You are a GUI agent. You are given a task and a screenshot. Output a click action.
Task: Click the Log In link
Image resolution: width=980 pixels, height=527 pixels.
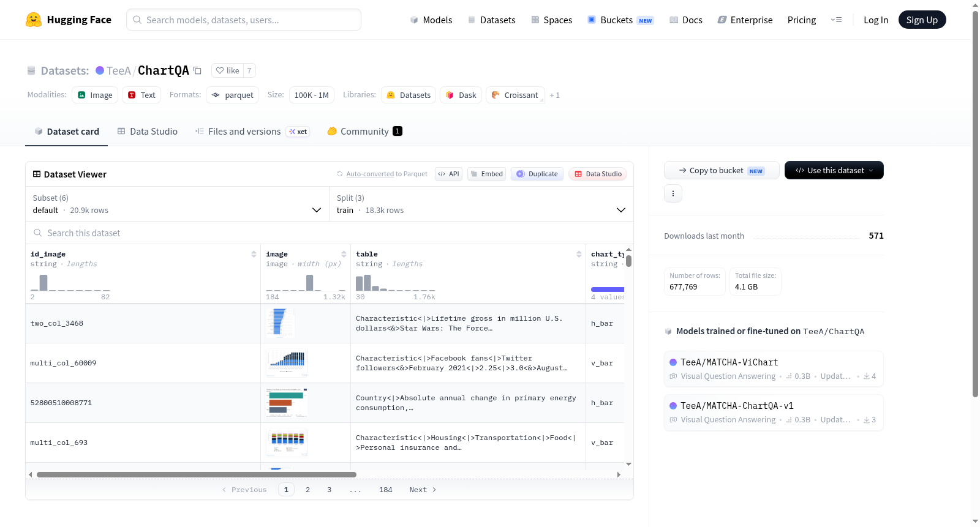point(876,20)
